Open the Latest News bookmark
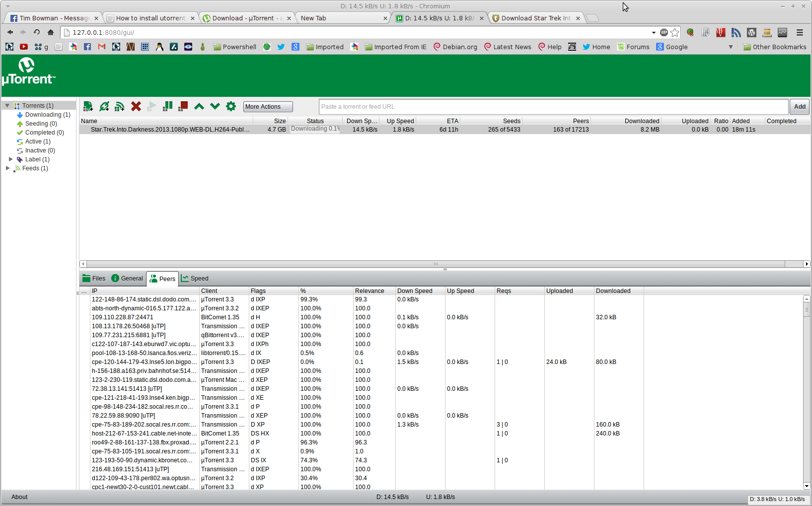This screenshot has width=812, height=506. pos(508,47)
